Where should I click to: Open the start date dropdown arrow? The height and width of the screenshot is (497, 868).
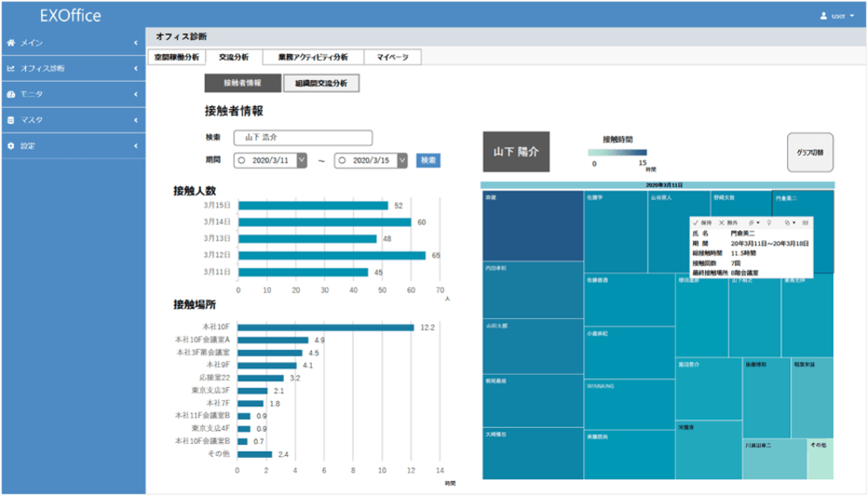[x=302, y=161]
